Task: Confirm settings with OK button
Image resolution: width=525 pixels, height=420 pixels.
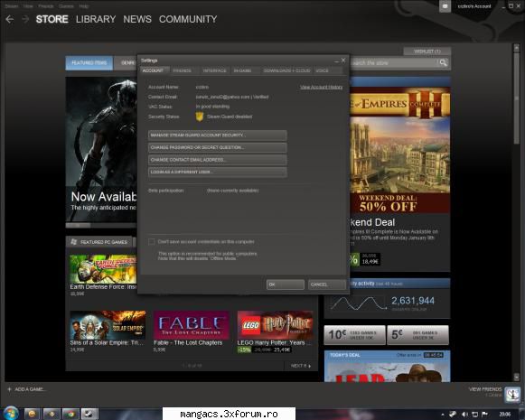Action: coord(286,285)
